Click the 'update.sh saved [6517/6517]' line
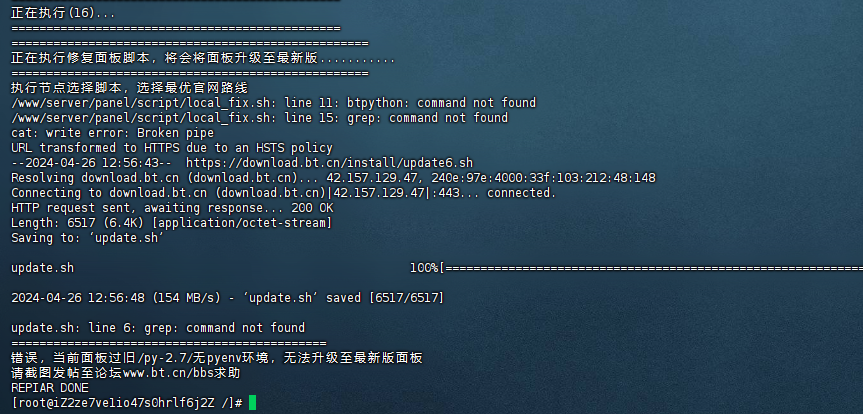This screenshot has height=414, width=863. 227,298
